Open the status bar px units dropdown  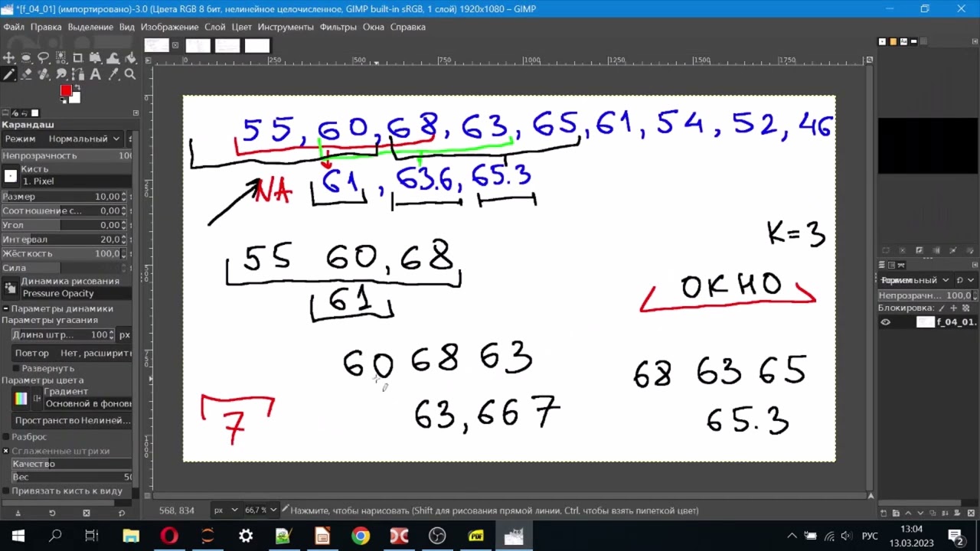[x=226, y=510]
